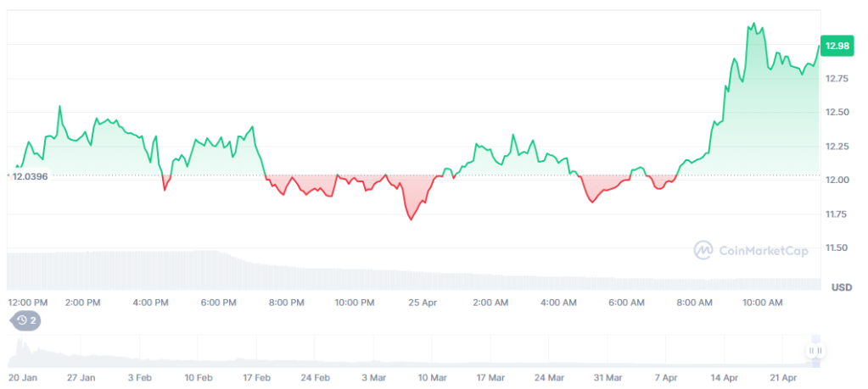Click the USD currency label

click(841, 287)
